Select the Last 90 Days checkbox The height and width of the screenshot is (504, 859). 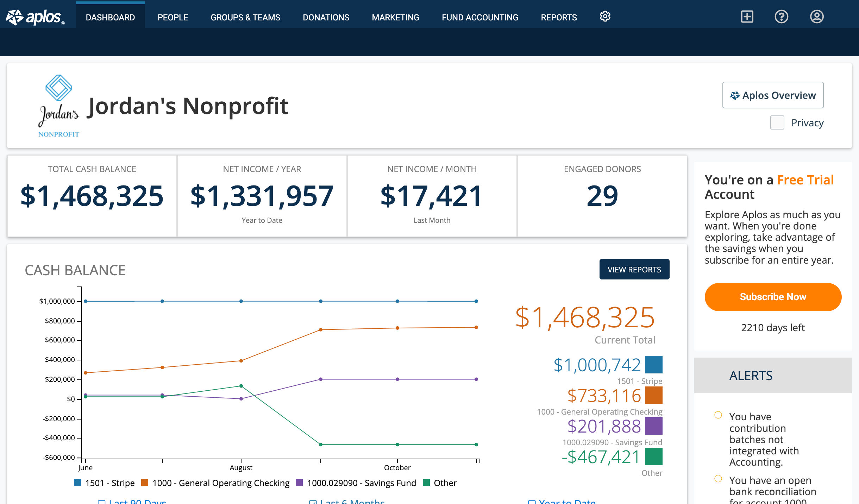pyautogui.click(x=102, y=502)
